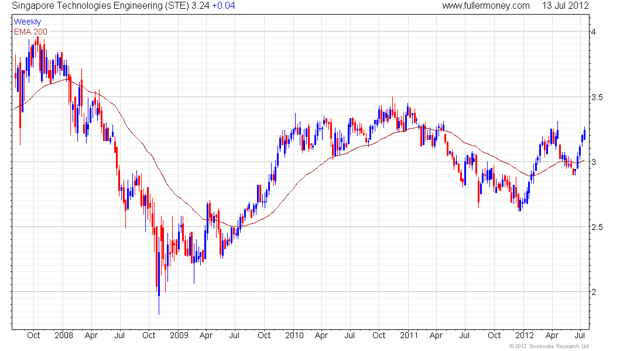Viewport: 644px width, 351px height.
Task: Click the y-axis value '4'
Action: tap(594, 32)
